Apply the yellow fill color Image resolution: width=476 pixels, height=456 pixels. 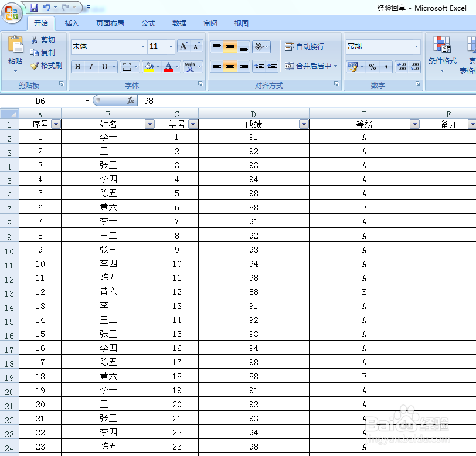(x=149, y=67)
